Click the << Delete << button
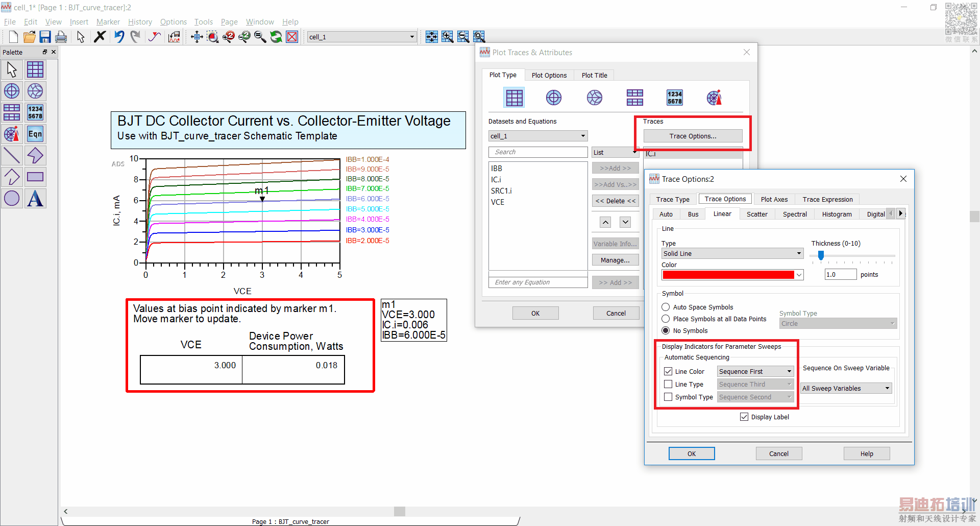The width and height of the screenshot is (980, 526). tap(616, 201)
